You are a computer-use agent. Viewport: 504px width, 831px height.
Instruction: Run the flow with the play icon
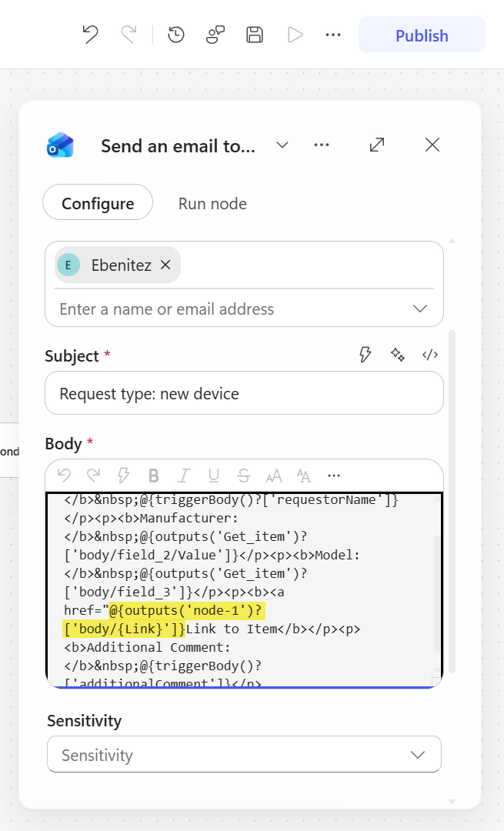(295, 35)
